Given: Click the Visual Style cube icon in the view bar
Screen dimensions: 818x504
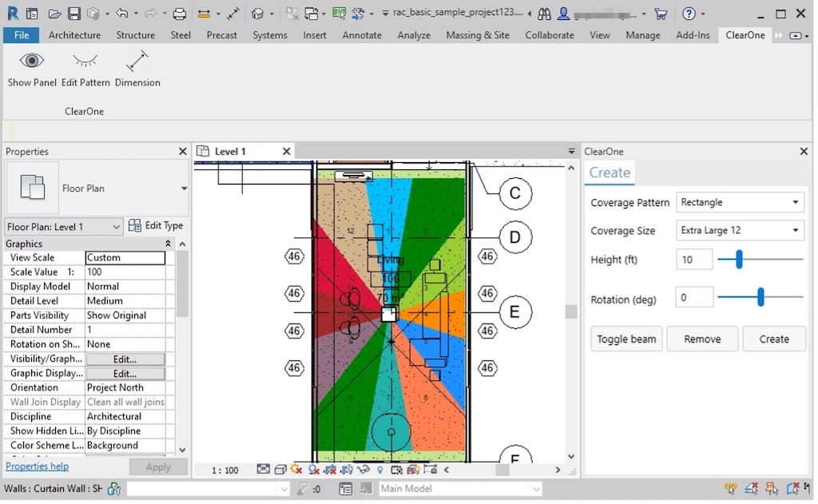Looking at the screenshot, I should (280, 470).
